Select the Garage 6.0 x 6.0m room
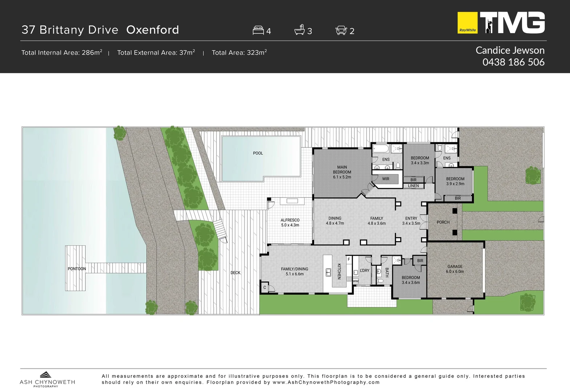570x392 pixels. (x=455, y=269)
